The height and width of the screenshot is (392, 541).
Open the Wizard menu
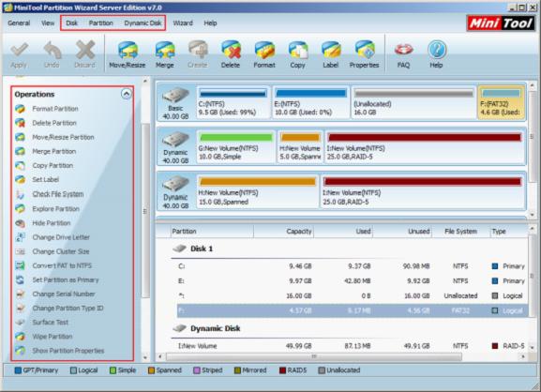tap(183, 23)
